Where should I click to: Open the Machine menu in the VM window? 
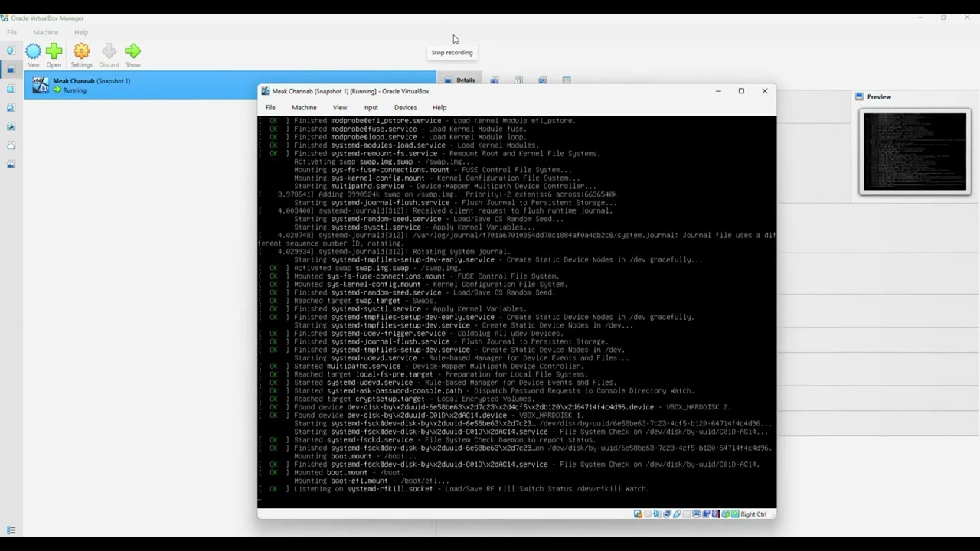tap(304, 107)
